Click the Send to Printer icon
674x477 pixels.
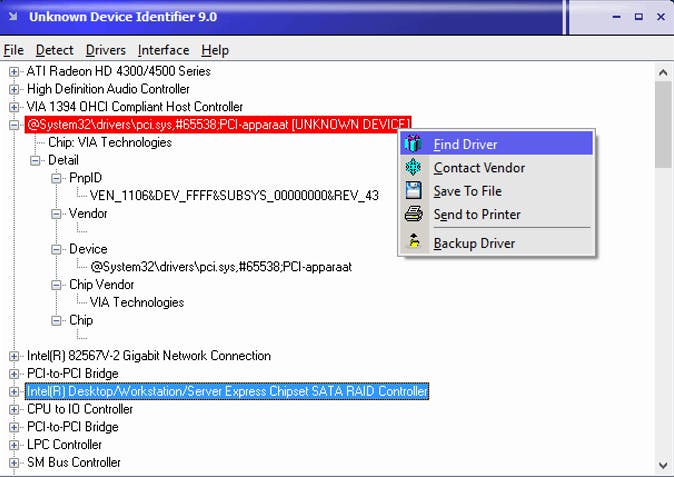(x=413, y=214)
